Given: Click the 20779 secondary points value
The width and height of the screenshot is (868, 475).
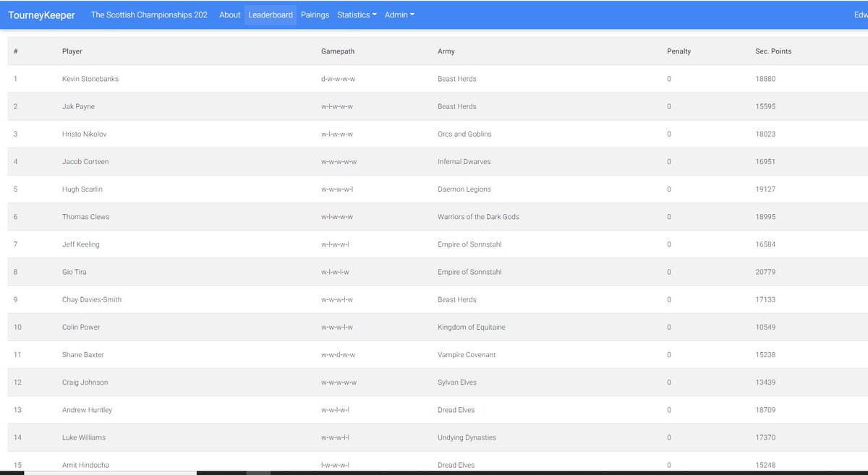Looking at the screenshot, I should click(765, 272).
